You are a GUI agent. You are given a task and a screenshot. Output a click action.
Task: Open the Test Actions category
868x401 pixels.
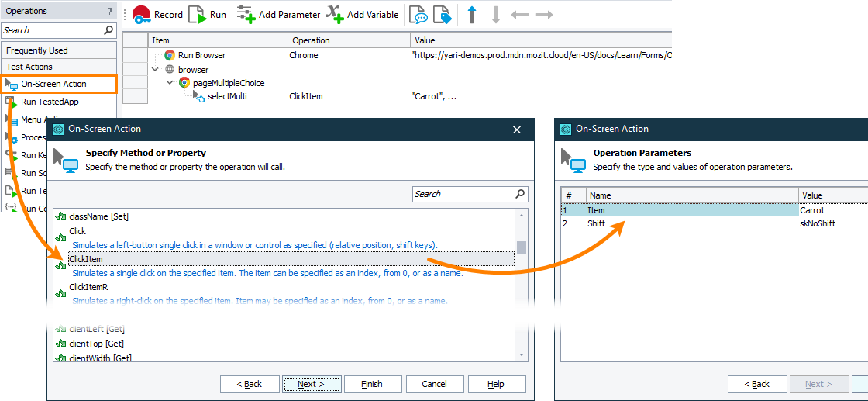coord(29,67)
